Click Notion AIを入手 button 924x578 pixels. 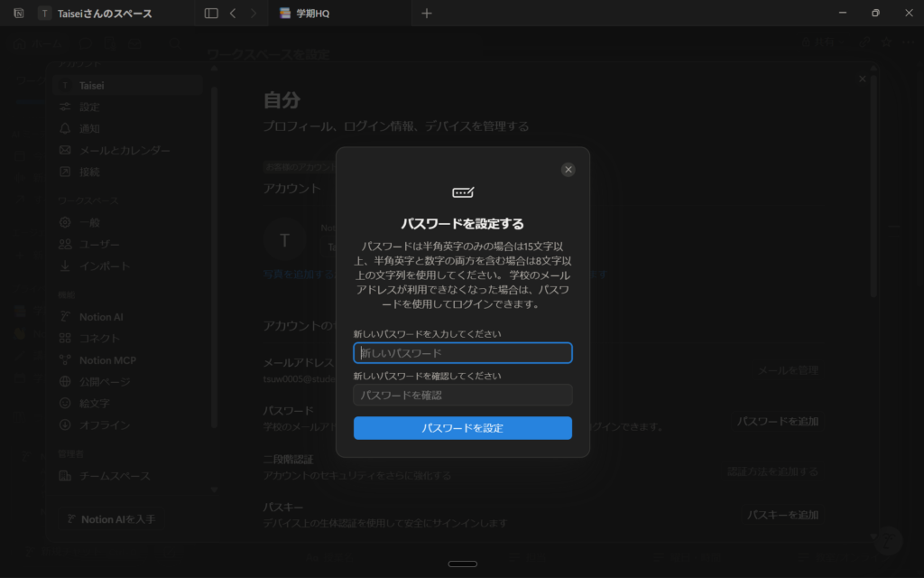click(x=117, y=519)
